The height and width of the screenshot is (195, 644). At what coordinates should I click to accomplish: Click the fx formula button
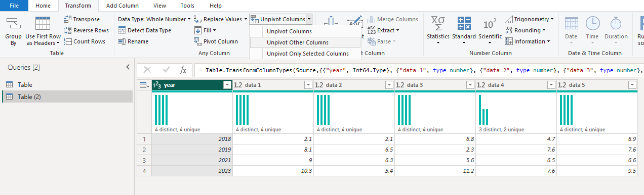click(183, 70)
